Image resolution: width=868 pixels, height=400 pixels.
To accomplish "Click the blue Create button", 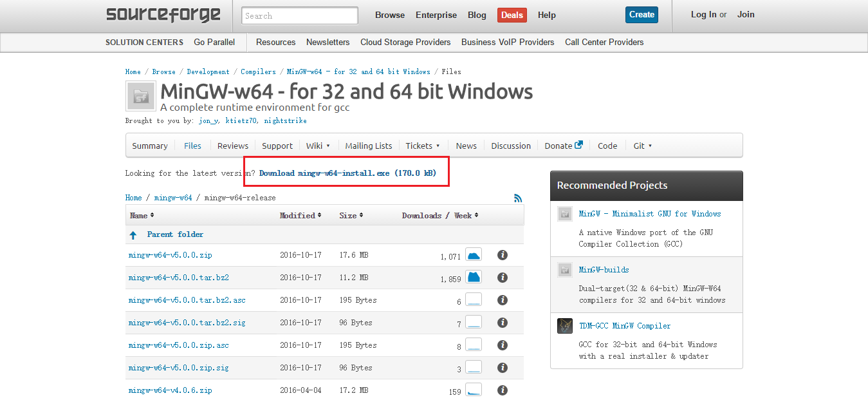I will point(642,15).
